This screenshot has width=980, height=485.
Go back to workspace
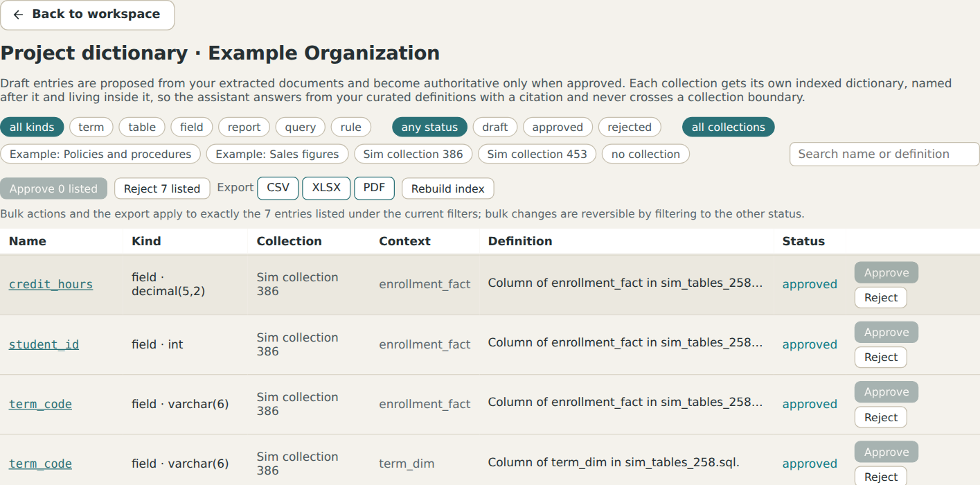click(x=87, y=15)
